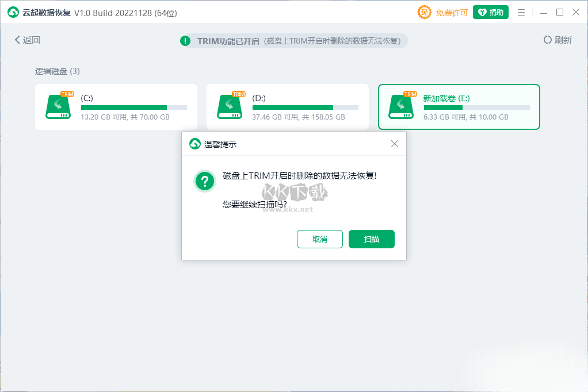Click the question mark dialog icon

pos(205,181)
